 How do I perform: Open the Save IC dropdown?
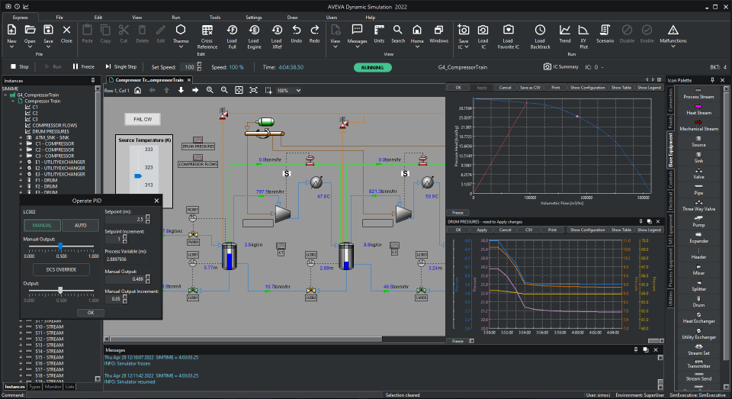pyautogui.click(x=466, y=47)
